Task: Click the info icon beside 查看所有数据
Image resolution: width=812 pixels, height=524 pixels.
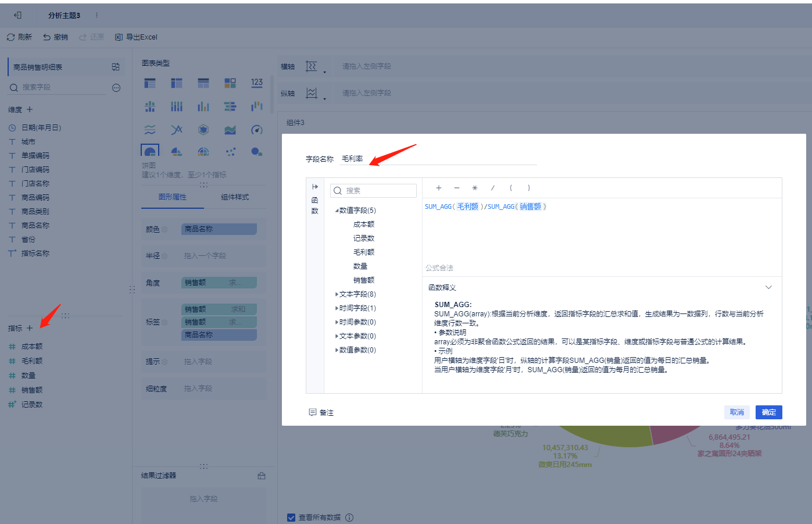Action: tap(349, 518)
